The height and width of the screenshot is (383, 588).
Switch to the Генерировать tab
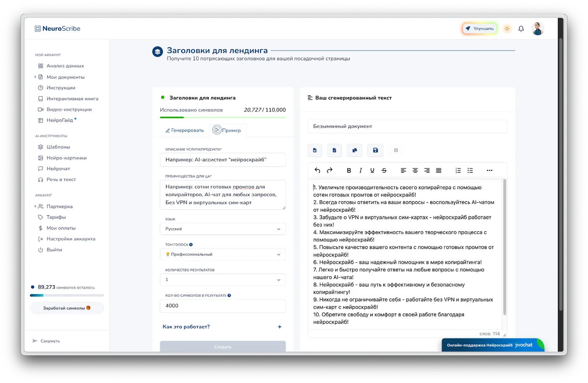tap(184, 130)
